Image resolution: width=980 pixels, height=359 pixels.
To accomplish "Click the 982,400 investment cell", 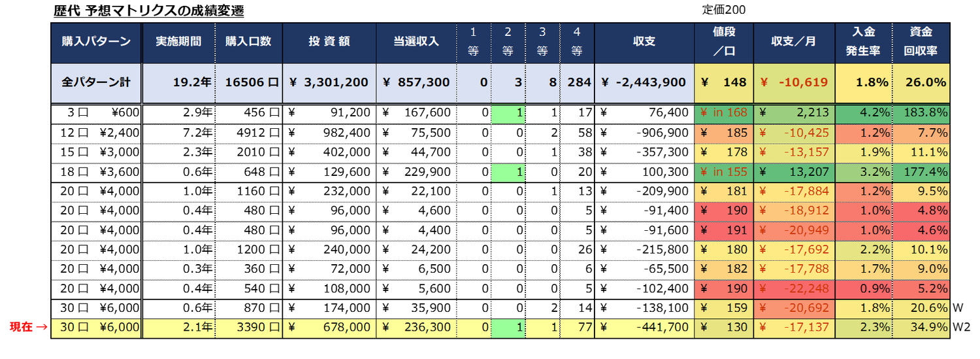I will pos(329,133).
